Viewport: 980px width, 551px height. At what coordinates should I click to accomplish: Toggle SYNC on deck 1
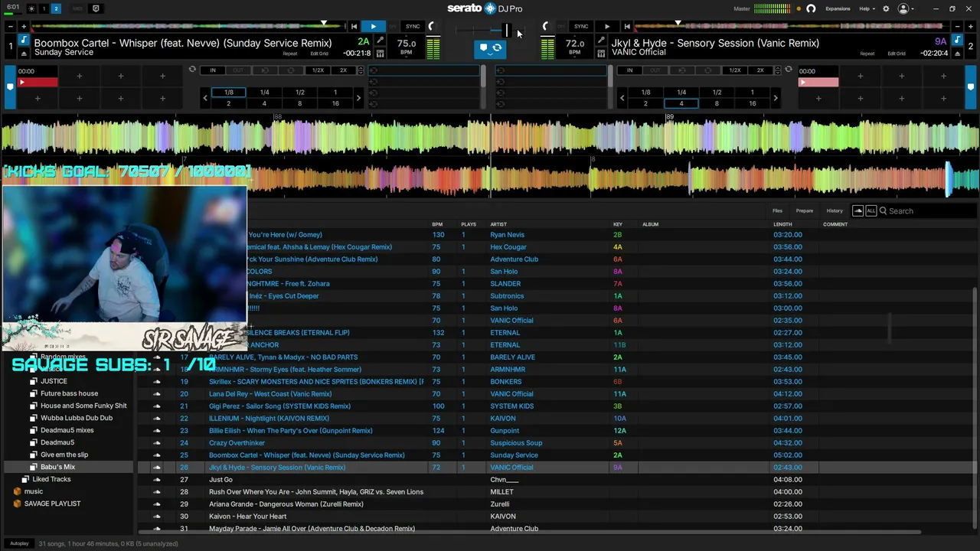tap(413, 27)
